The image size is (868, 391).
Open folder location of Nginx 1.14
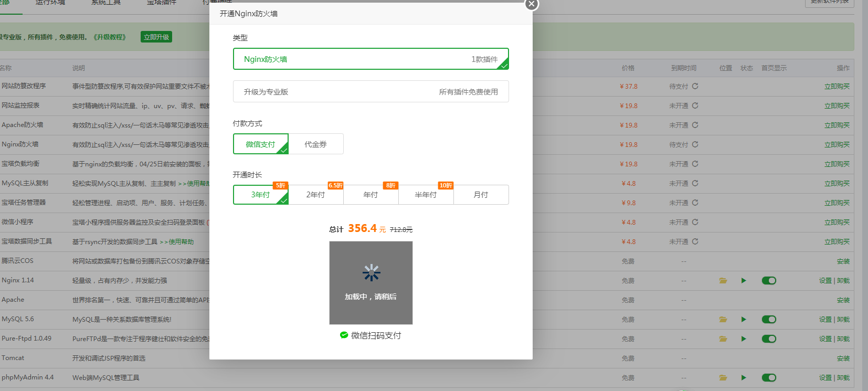(723, 281)
